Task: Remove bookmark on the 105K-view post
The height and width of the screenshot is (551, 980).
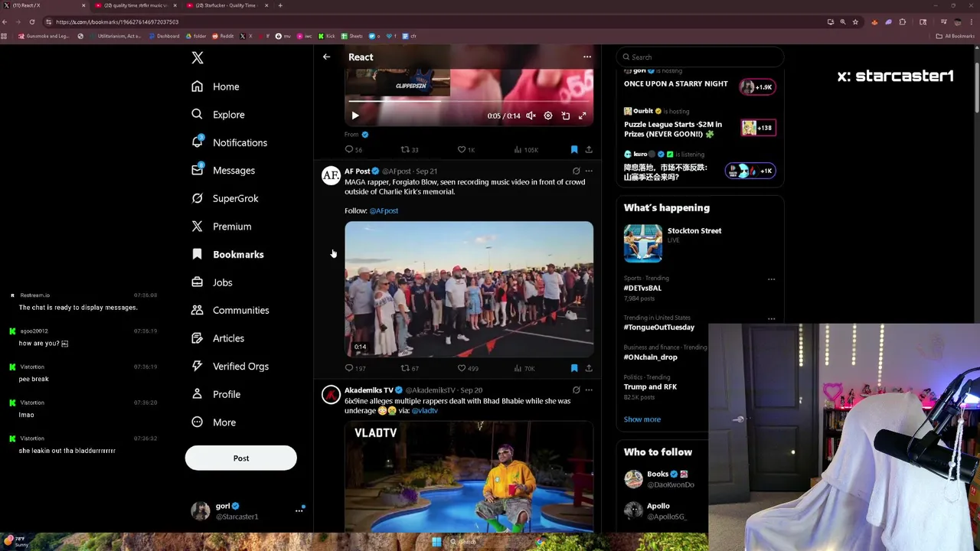Action: pos(574,149)
